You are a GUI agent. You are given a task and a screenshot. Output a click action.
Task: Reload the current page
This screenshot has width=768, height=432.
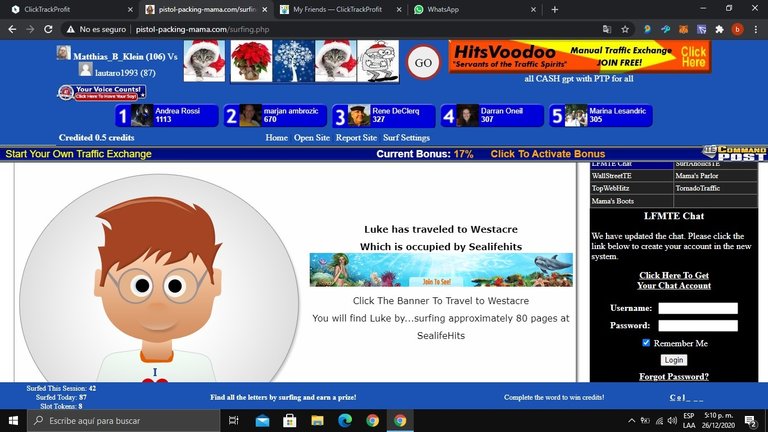click(48, 29)
